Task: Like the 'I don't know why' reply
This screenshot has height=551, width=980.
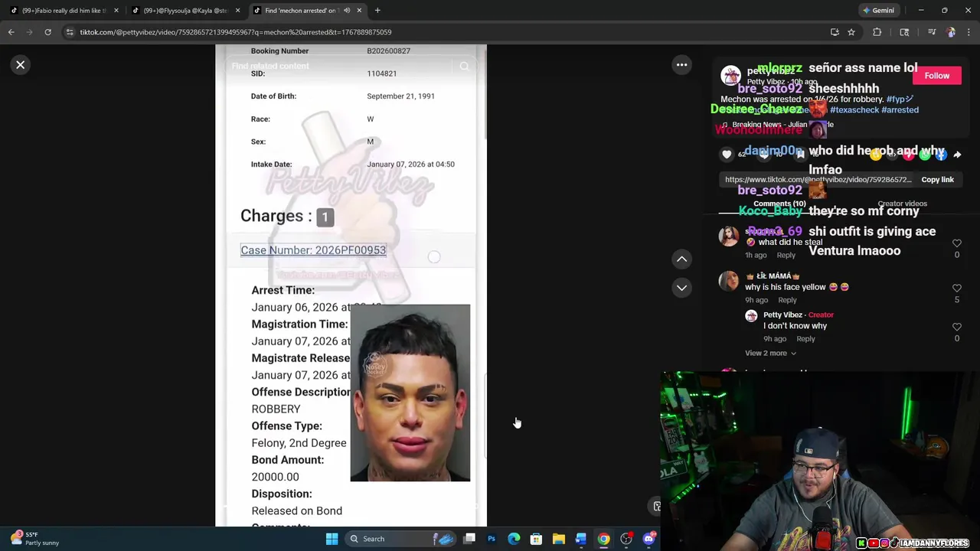Action: pyautogui.click(x=956, y=327)
